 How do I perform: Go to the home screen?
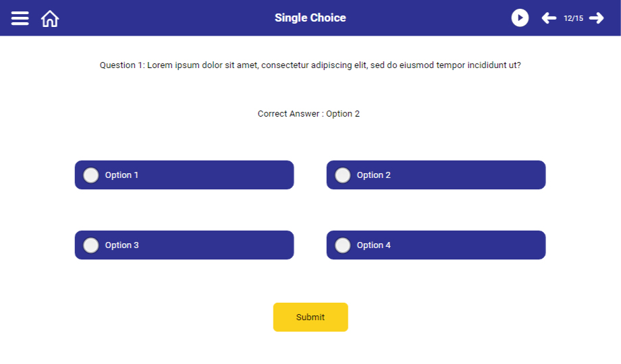(x=50, y=18)
